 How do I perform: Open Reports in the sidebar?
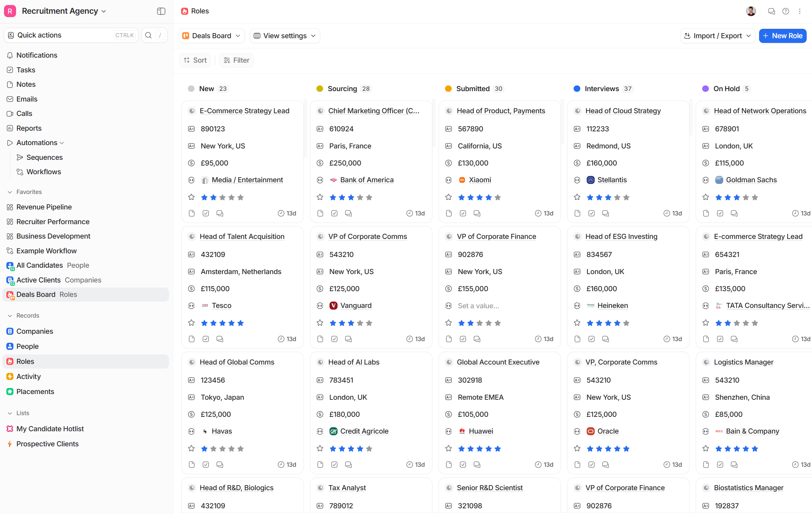[x=29, y=128]
